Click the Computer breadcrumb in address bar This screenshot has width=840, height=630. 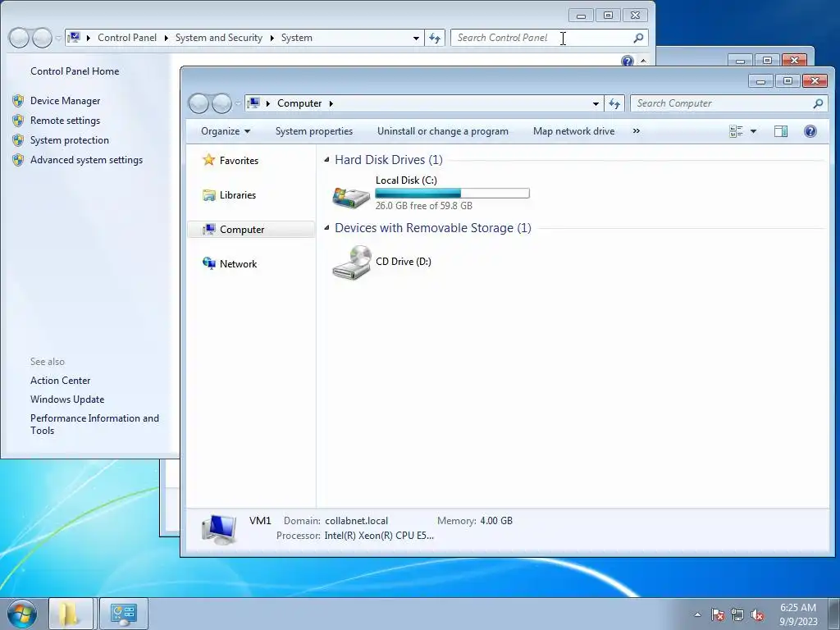click(299, 103)
